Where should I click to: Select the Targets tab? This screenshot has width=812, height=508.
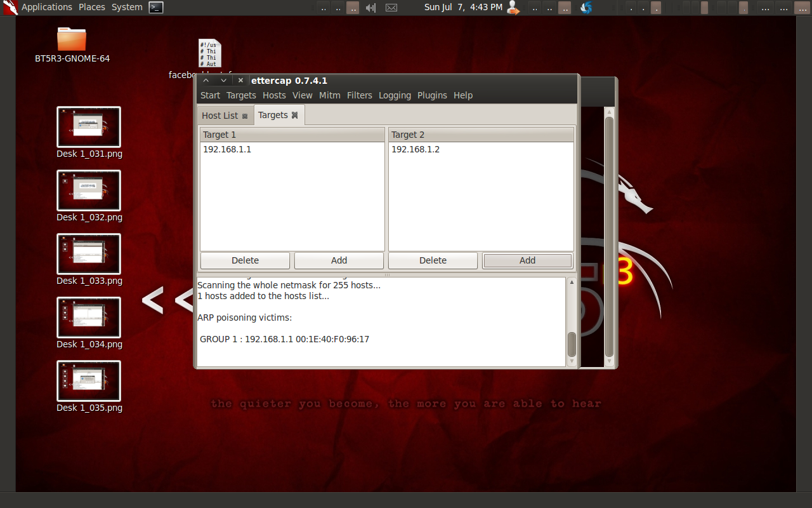coord(273,115)
